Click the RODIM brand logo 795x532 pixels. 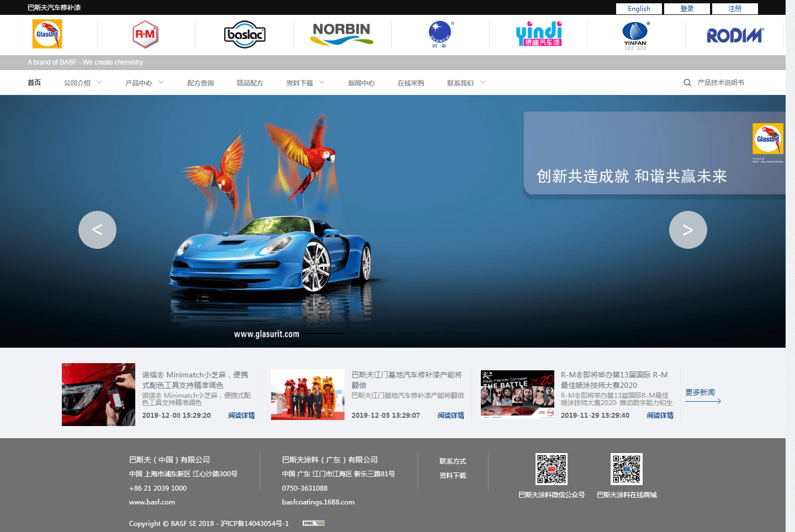click(735, 36)
